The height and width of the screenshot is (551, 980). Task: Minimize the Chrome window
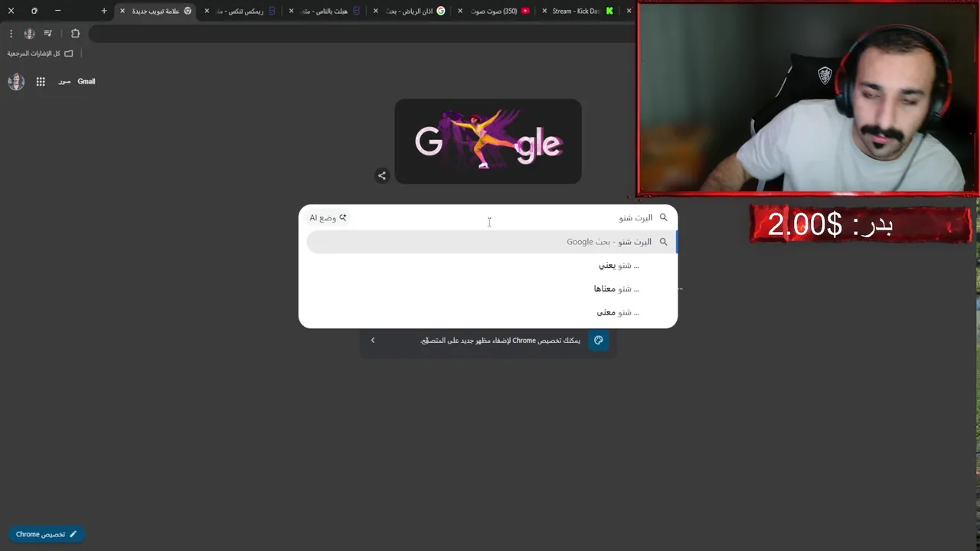pos(57,11)
